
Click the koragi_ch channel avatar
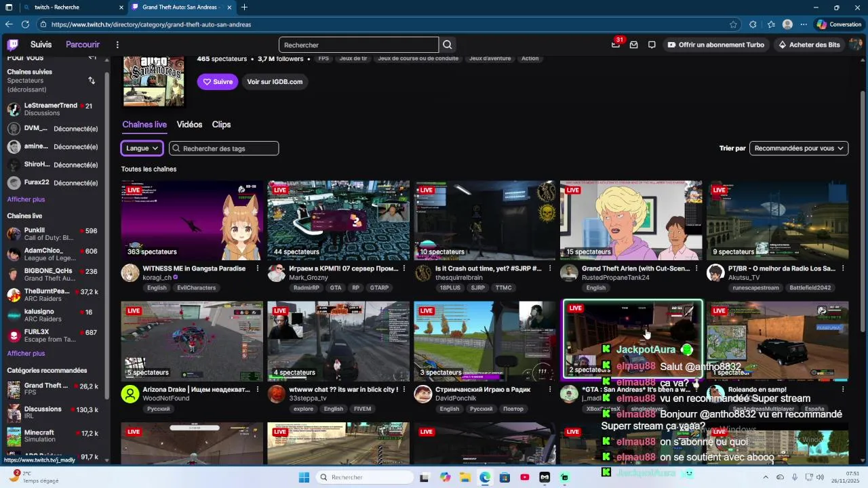pos(130,273)
